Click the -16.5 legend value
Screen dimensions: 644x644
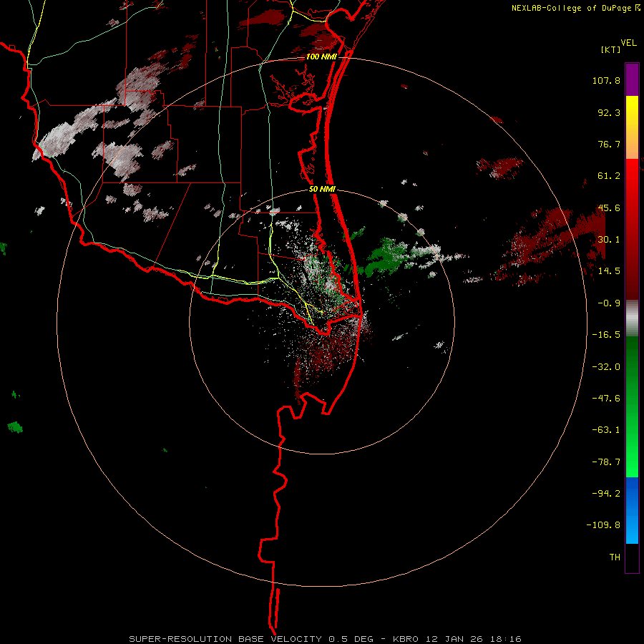coord(606,335)
